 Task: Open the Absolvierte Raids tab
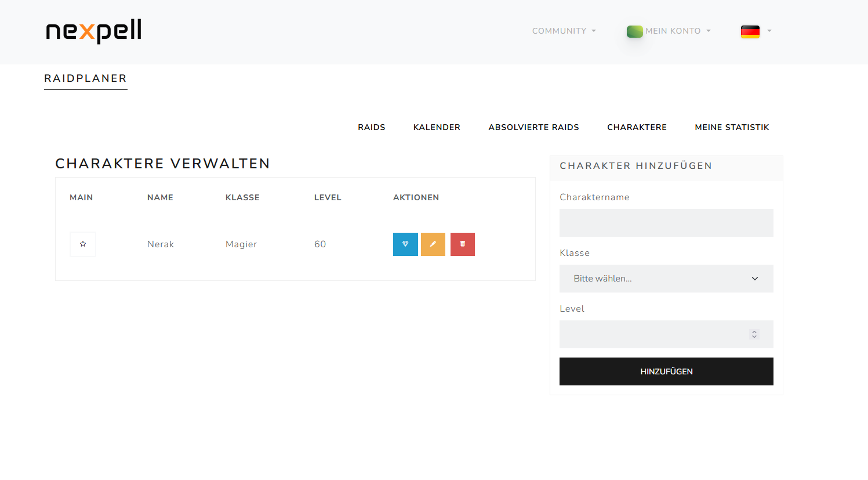point(533,127)
